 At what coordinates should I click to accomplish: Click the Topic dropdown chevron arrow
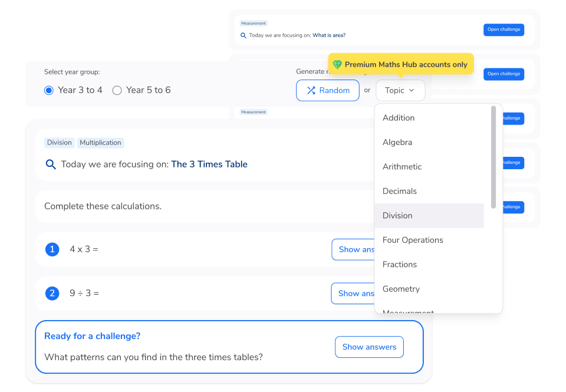[412, 90]
